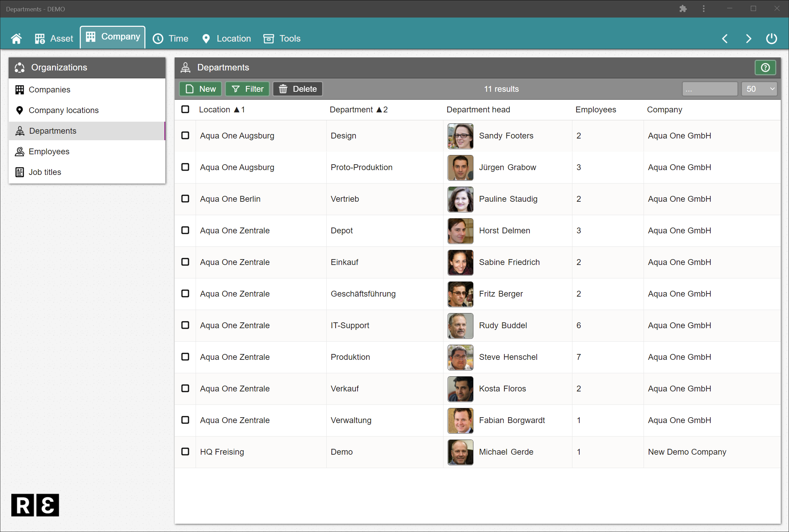
Task: Select the Time module clock icon
Action: (158, 38)
